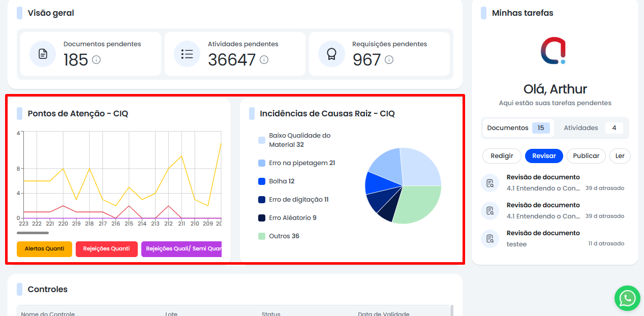Select the Revisar filter button
Viewport: 644px width, 316px height.
coord(544,156)
